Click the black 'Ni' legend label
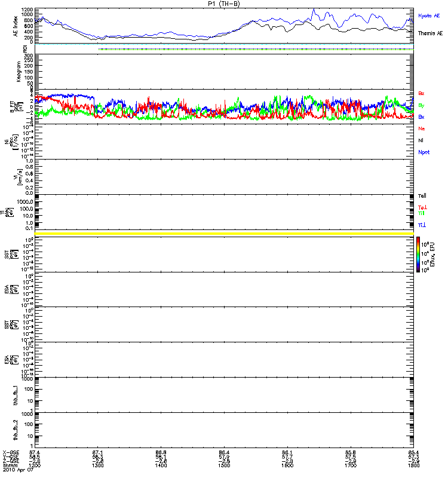Viewport: 448px width, 478px height. pyautogui.click(x=421, y=140)
